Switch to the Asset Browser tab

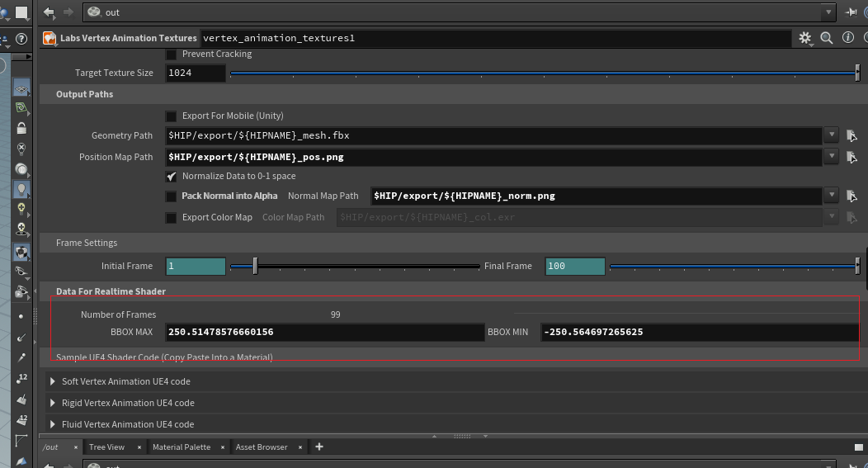(x=262, y=447)
